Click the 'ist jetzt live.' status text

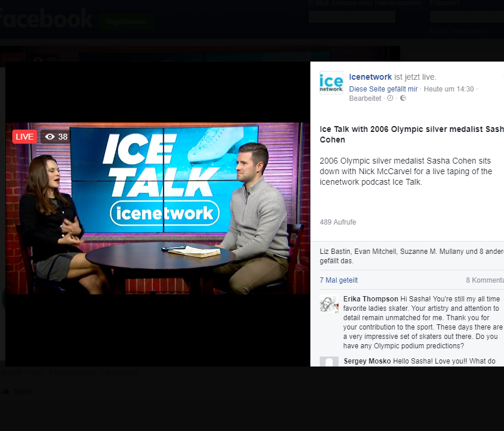coord(415,77)
